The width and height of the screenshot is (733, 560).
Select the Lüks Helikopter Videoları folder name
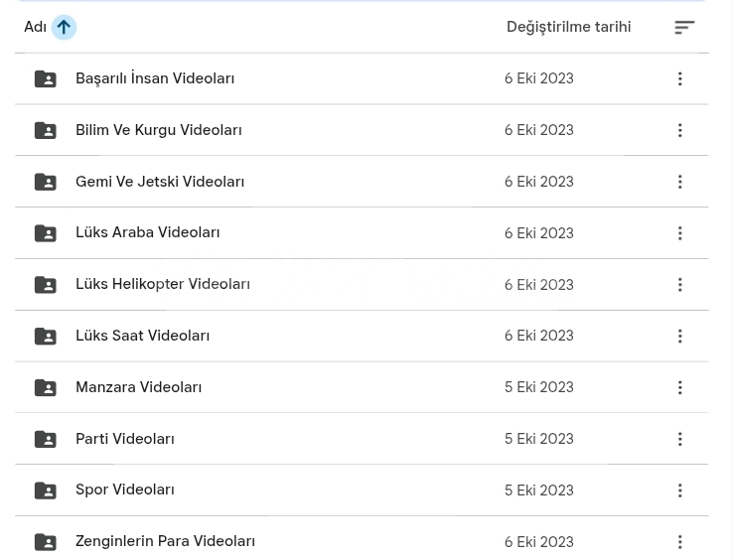[x=162, y=284]
